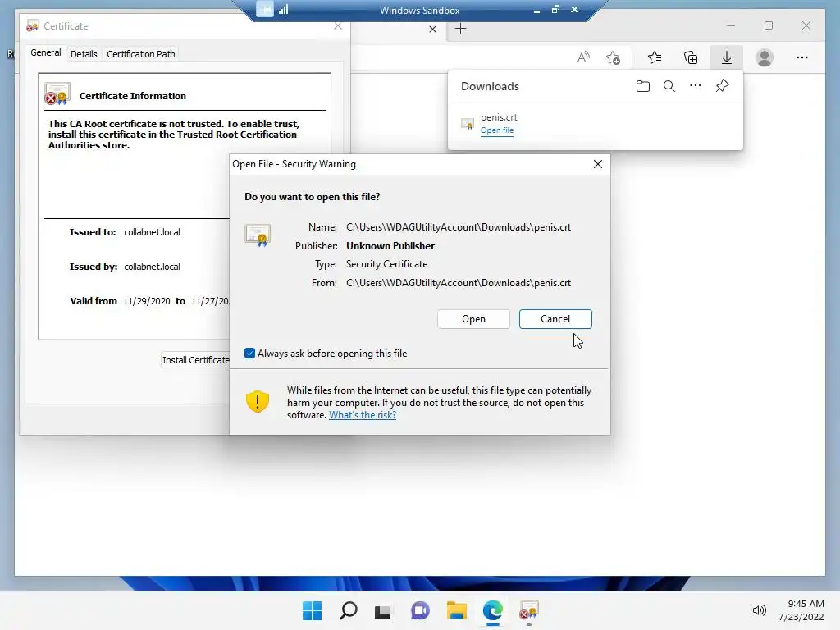The height and width of the screenshot is (630, 840).
Task: Pin the Downloads panel
Action: click(x=722, y=85)
